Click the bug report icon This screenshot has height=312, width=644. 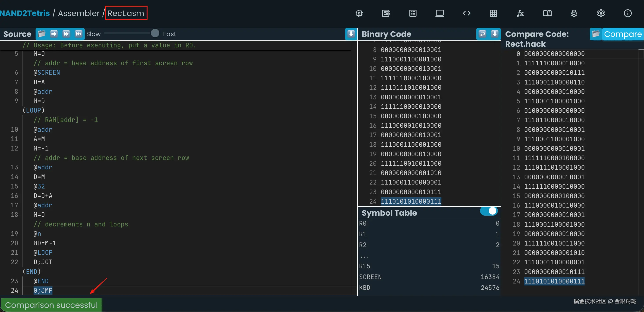point(574,13)
